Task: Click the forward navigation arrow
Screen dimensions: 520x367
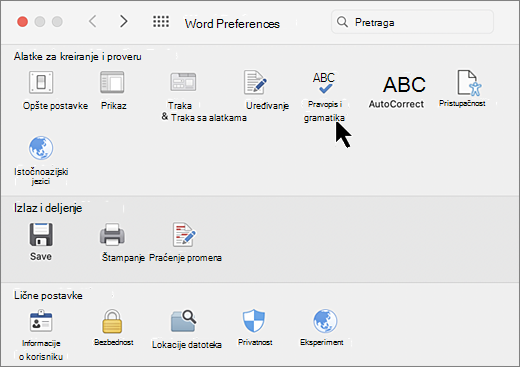Action: 124,21
